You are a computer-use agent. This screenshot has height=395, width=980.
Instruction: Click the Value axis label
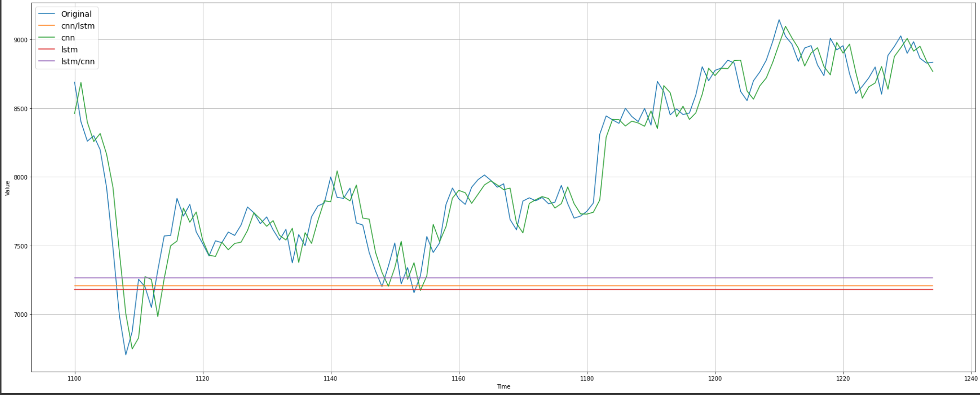click(x=7, y=189)
